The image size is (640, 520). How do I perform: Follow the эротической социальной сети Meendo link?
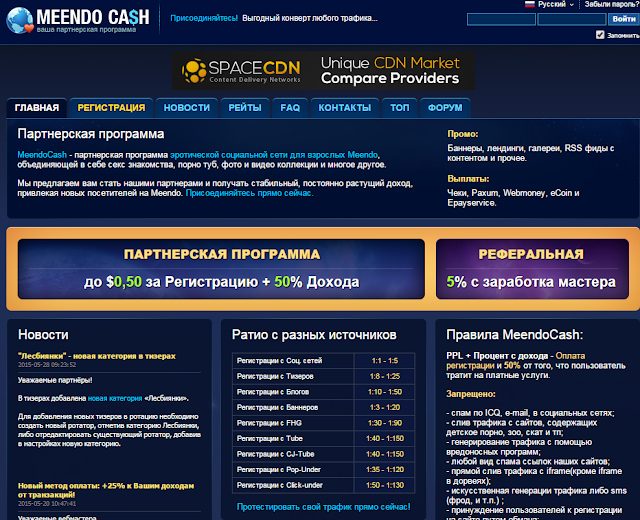(274, 155)
